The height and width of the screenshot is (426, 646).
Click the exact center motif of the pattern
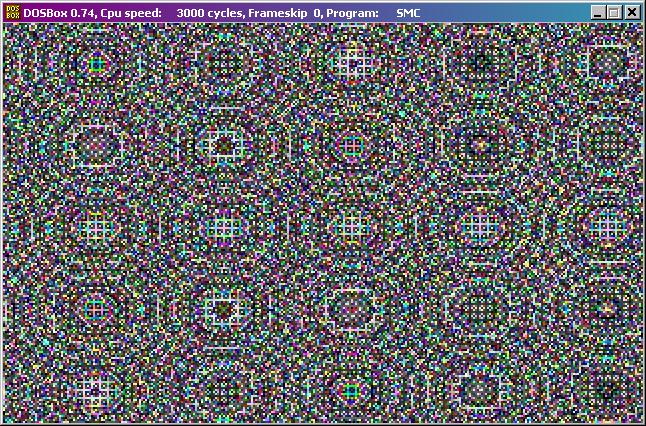click(x=352, y=227)
